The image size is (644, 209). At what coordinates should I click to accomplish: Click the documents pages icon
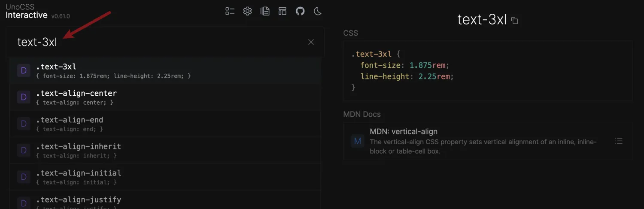tap(265, 12)
